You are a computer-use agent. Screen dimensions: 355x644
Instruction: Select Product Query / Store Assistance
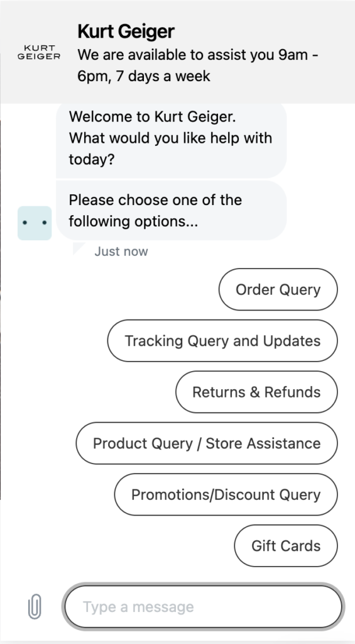click(207, 443)
